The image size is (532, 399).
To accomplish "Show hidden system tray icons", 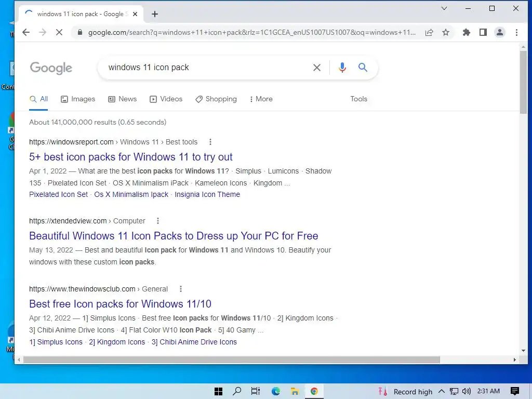I will click(x=442, y=392).
